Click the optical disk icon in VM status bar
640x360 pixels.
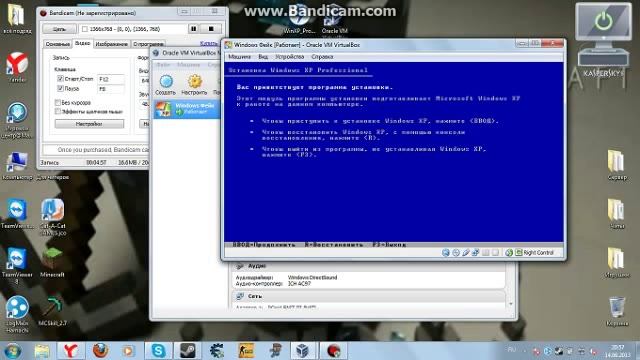[x=456, y=253]
